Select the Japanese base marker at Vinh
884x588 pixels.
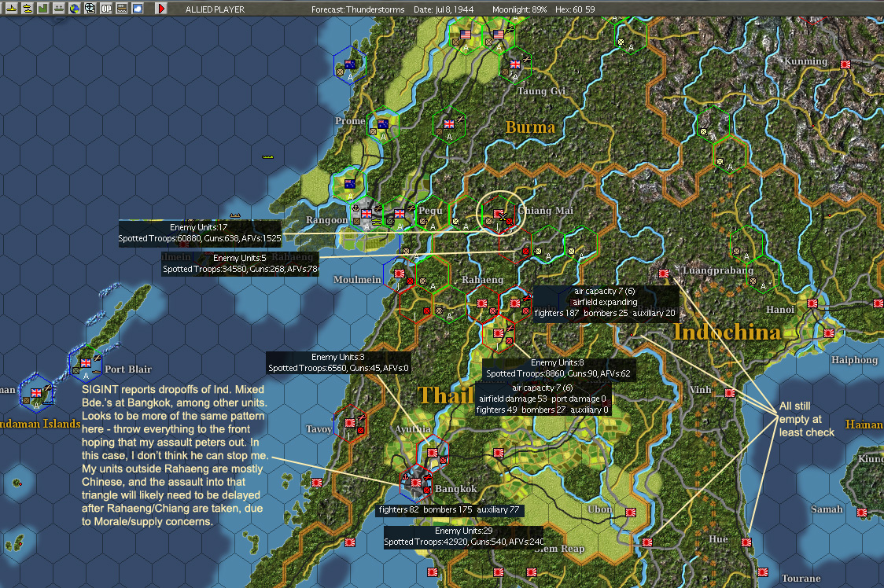click(730, 393)
